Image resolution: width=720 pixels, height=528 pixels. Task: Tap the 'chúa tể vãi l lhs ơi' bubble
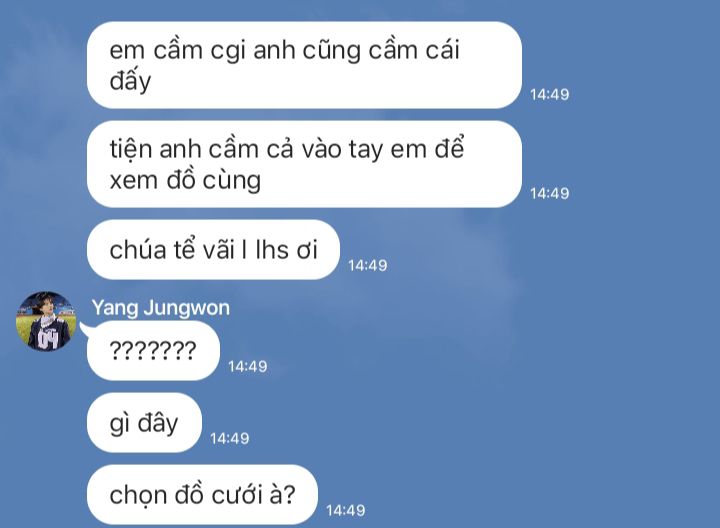tap(214, 250)
